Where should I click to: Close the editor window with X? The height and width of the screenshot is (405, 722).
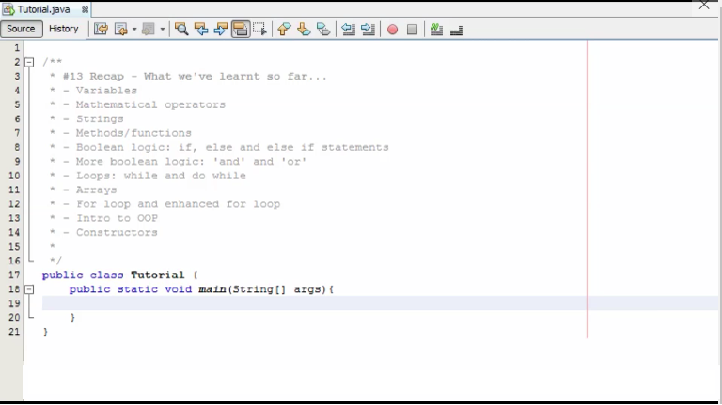704,5
